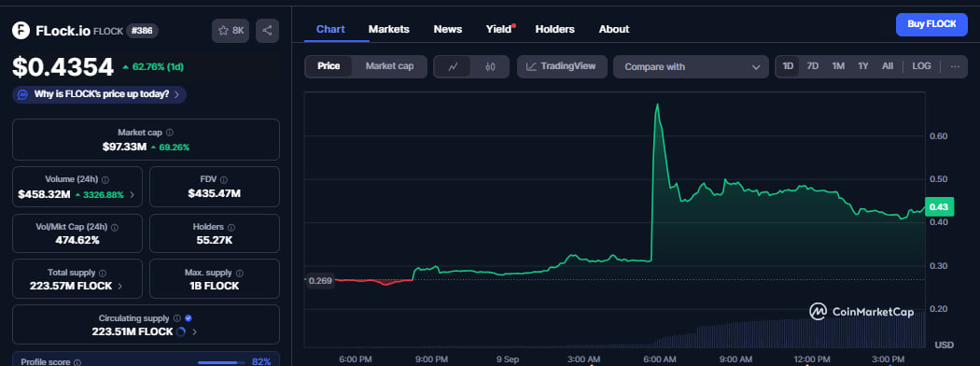Open the Compare with dropdown
980x366 pixels.
tap(692, 67)
